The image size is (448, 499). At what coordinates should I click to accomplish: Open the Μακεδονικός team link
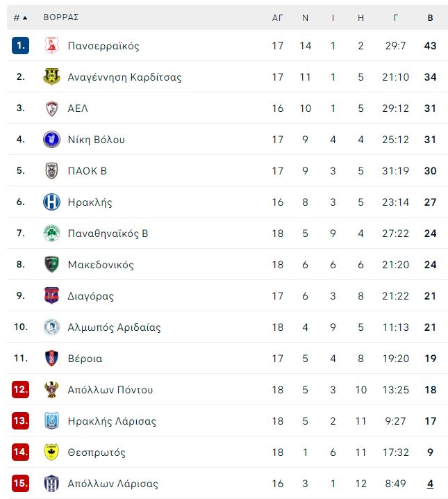[x=101, y=265]
